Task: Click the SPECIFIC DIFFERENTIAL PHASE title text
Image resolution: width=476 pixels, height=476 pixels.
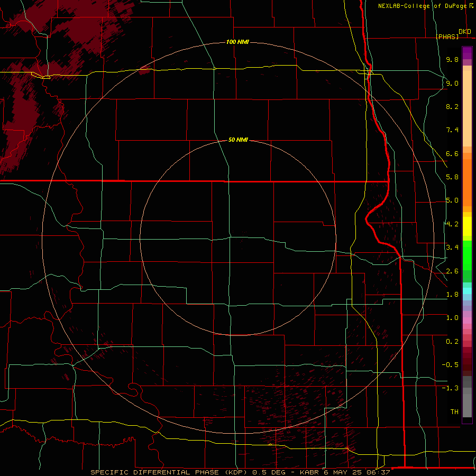Action: tap(154, 472)
